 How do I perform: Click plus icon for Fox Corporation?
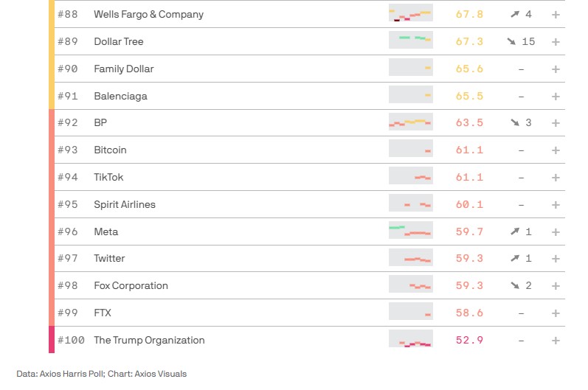tap(556, 286)
